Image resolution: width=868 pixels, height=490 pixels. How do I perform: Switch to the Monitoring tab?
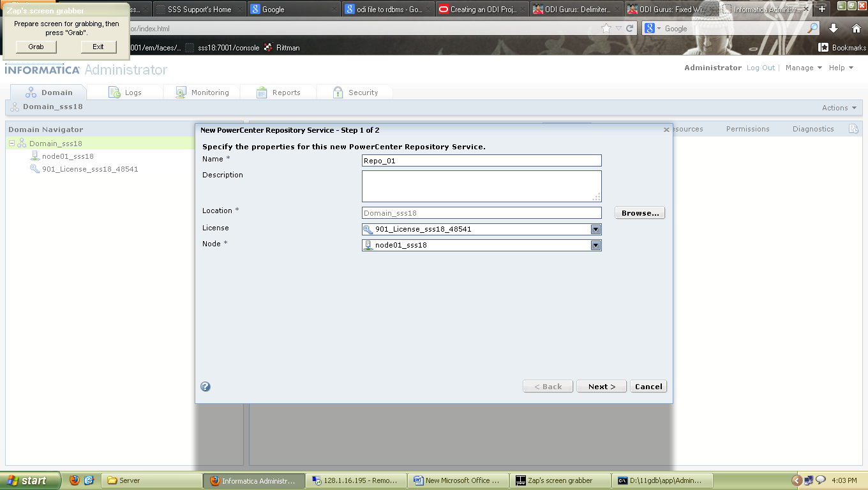(202, 93)
